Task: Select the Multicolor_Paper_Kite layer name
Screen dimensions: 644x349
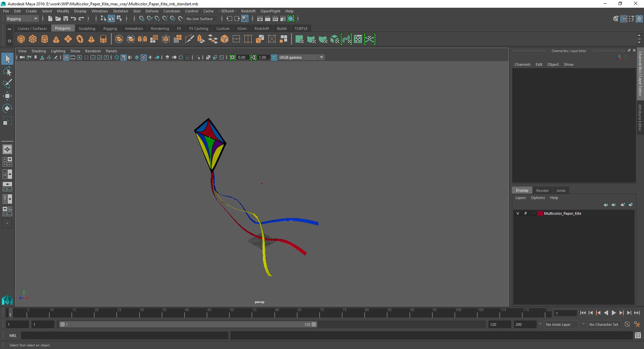Action: click(562, 213)
